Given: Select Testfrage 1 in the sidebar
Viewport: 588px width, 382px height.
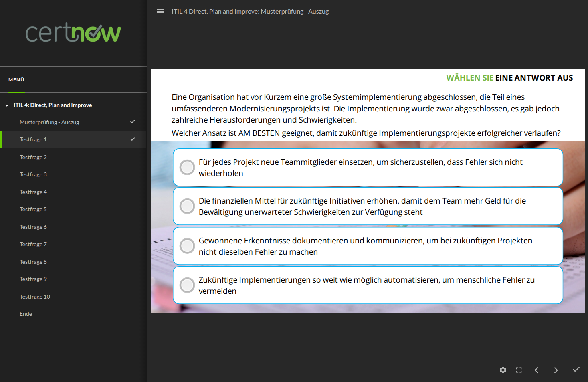Looking at the screenshot, I should [x=33, y=139].
